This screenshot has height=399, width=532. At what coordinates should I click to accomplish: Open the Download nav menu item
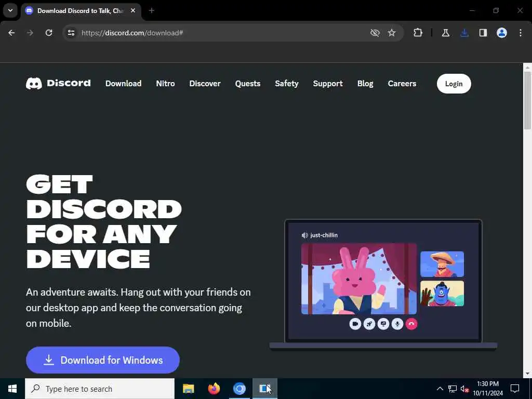coord(124,84)
